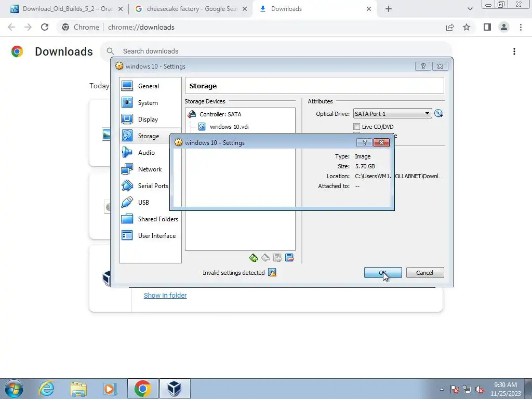This screenshot has height=399, width=532.
Task: Click the green add storage attachment icon
Action: (x=253, y=258)
